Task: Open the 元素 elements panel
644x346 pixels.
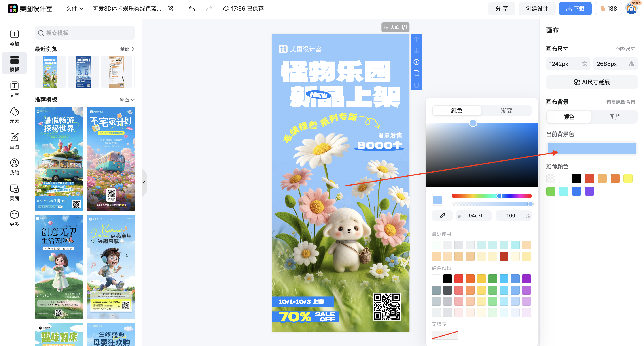Action: [14, 115]
